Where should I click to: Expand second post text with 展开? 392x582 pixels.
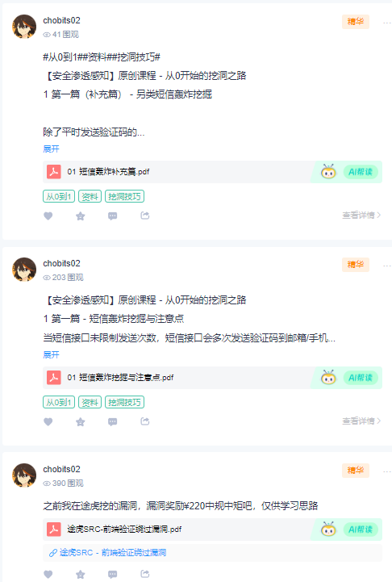tap(51, 354)
